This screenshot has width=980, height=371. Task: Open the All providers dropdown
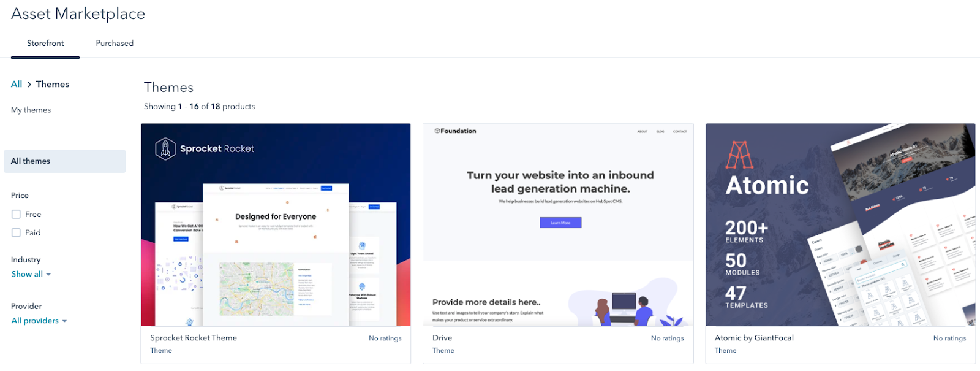39,321
